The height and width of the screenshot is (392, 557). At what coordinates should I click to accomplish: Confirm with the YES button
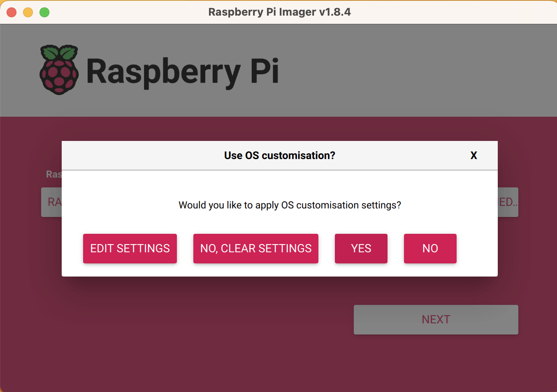(361, 249)
